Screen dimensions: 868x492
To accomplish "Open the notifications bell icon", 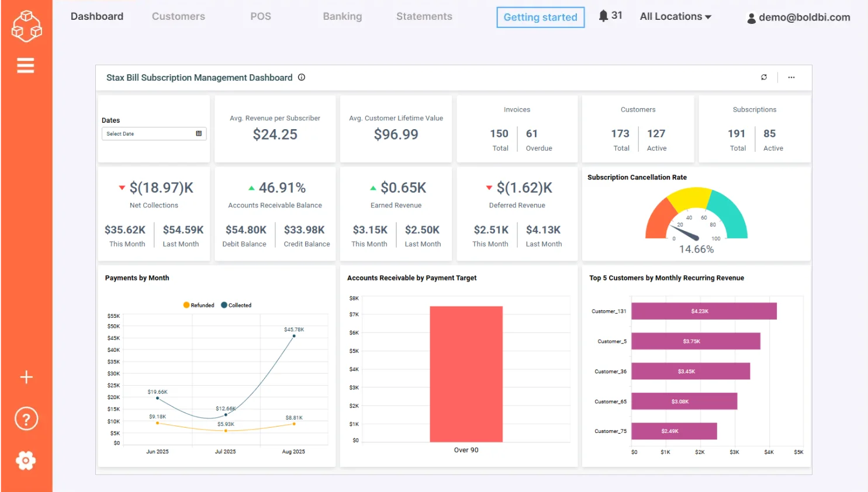I will [x=603, y=16].
